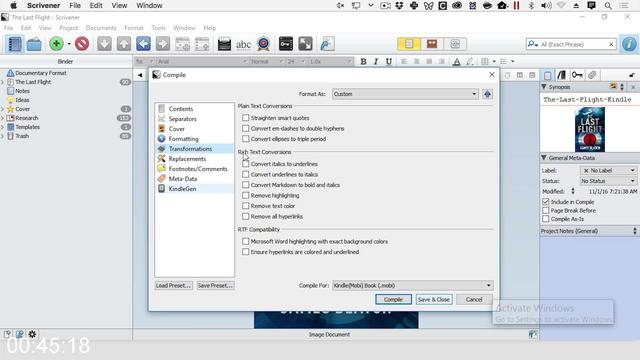Viewport: 640px width, 360px height.
Task: Click the Compile toolbar icon with pen
Action: [x=327, y=44]
